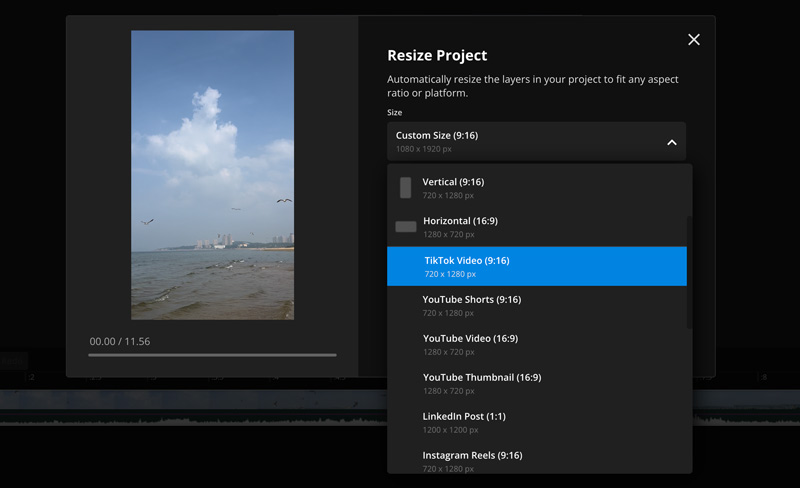Click the beach video preview thumbnail
The width and height of the screenshot is (800, 488).
[x=212, y=175]
